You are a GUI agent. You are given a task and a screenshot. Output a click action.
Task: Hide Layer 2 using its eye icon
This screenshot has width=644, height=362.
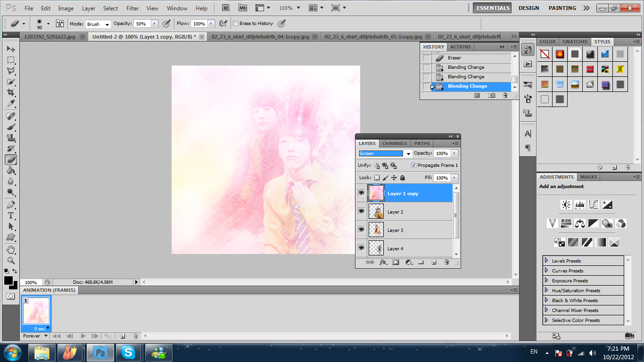coord(361,211)
